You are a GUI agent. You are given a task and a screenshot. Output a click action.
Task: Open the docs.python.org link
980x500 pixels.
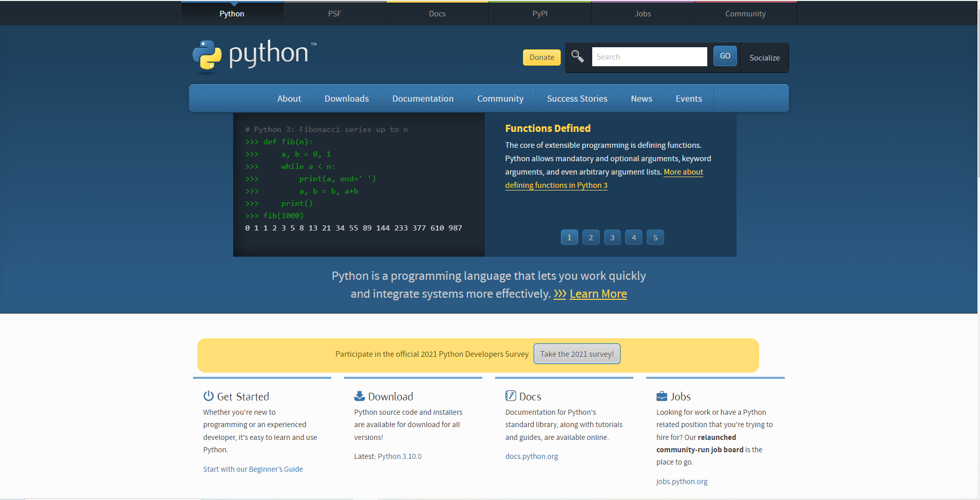532,456
